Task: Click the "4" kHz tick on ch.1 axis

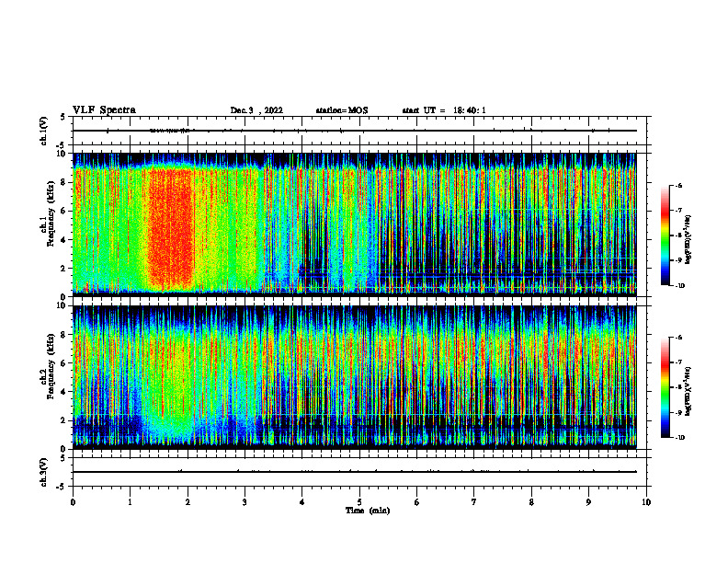Action: (63, 240)
